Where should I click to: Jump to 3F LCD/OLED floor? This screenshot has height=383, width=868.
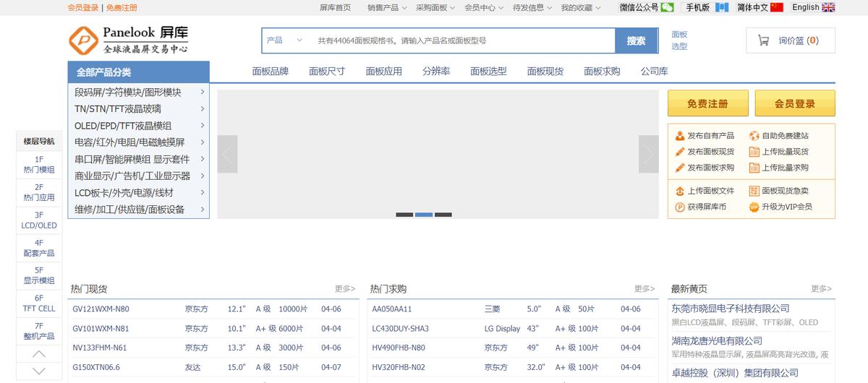click(x=39, y=220)
